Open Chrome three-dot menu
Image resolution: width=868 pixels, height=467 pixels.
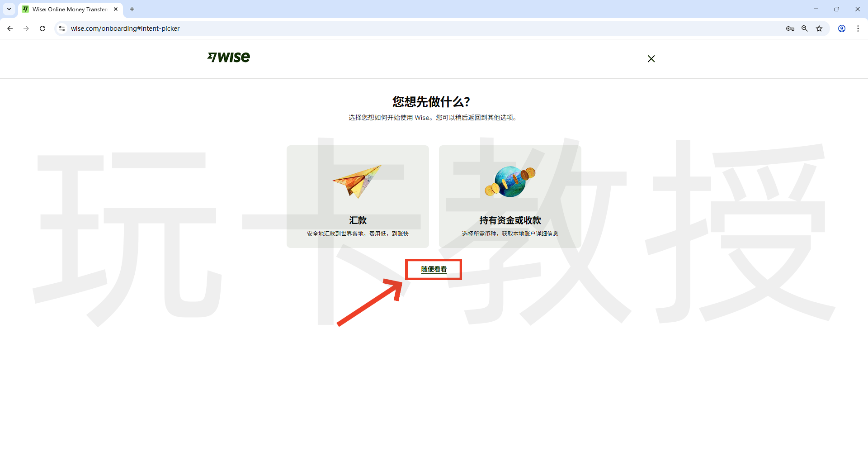point(858,29)
